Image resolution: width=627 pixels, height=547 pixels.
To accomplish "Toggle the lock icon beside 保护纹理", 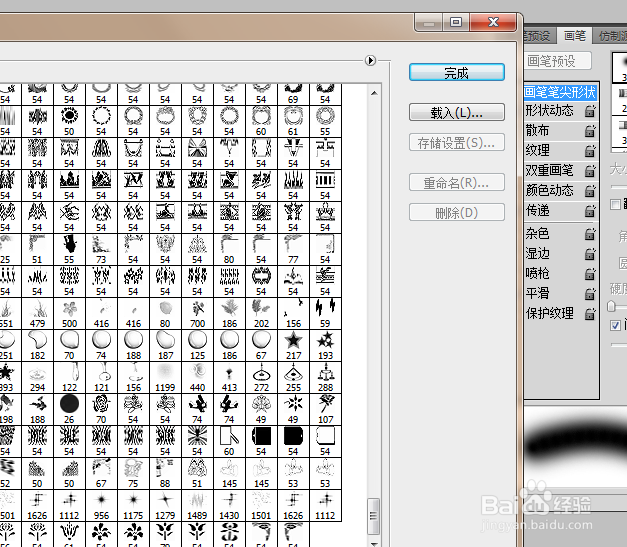I will tap(590, 313).
